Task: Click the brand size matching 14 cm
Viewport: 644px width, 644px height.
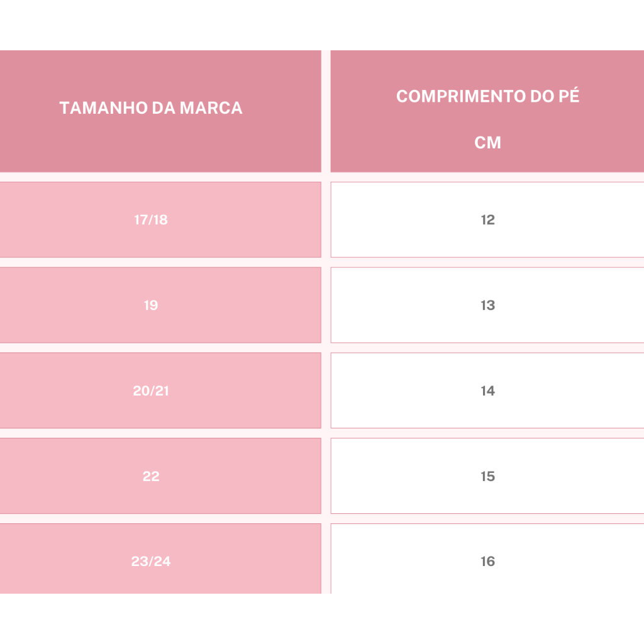Action: 151,391
